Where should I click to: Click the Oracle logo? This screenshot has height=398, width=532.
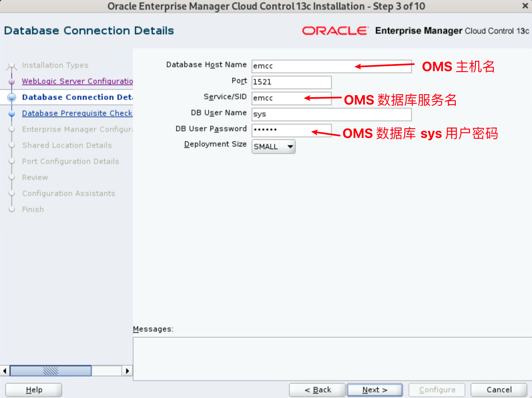pos(335,31)
